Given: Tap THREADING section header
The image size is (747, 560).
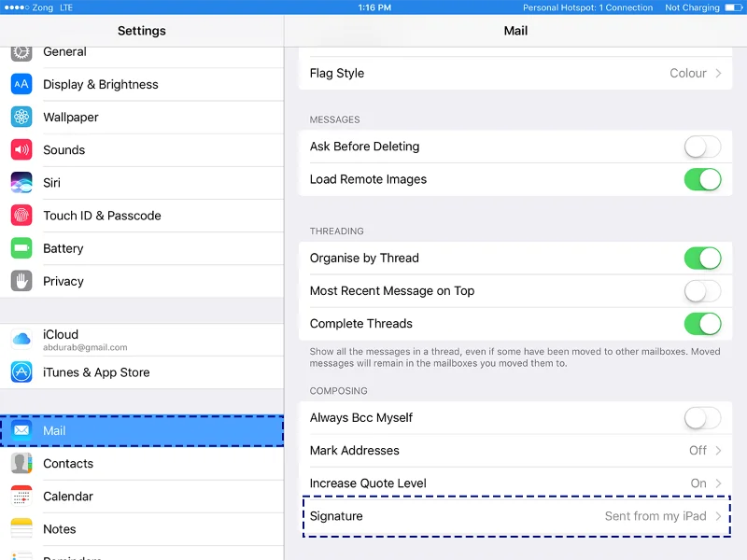Looking at the screenshot, I should [x=337, y=231].
